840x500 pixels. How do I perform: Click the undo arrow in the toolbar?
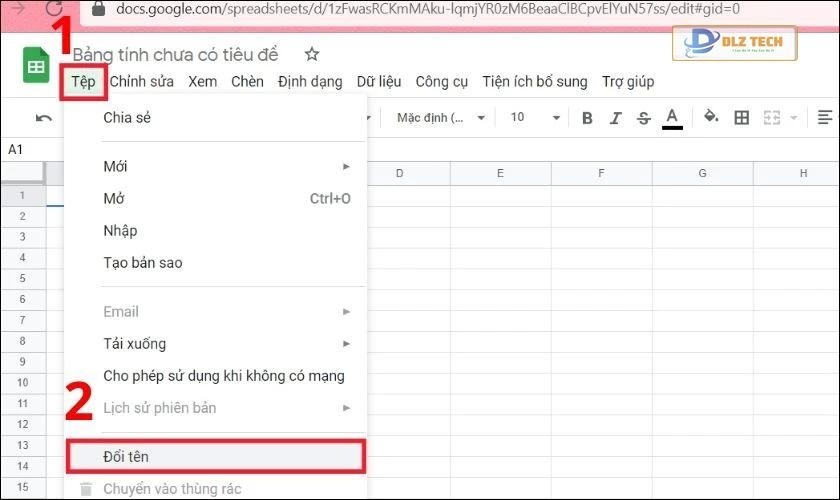click(x=43, y=118)
